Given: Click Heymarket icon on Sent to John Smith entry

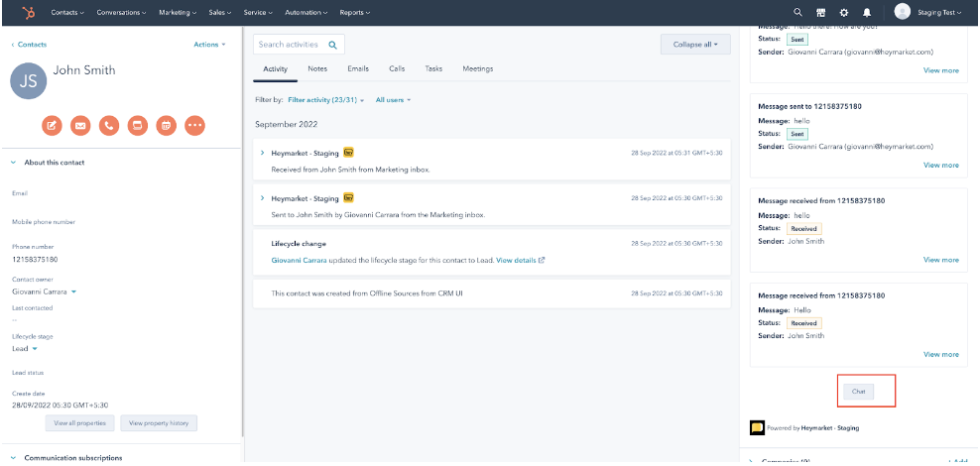Looking at the screenshot, I should [349, 198].
